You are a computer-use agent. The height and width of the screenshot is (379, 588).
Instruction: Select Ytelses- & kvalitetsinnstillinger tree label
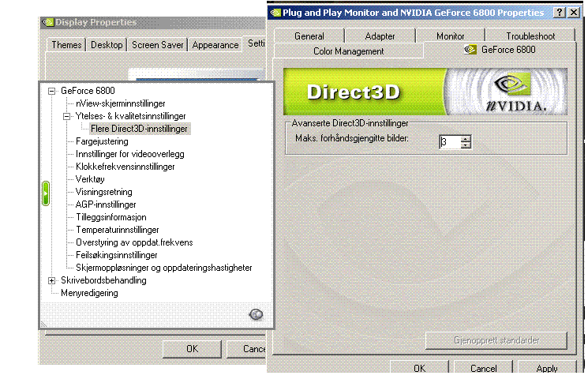pyautogui.click(x=130, y=116)
